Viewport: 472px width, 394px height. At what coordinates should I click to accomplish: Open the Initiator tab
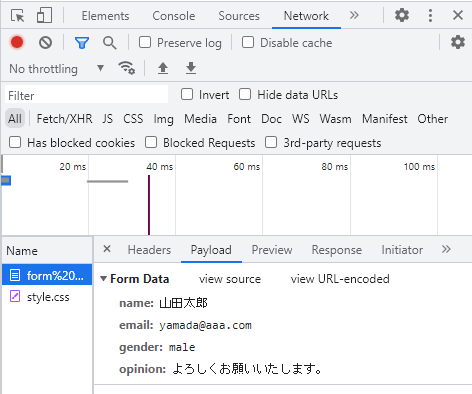pos(402,250)
